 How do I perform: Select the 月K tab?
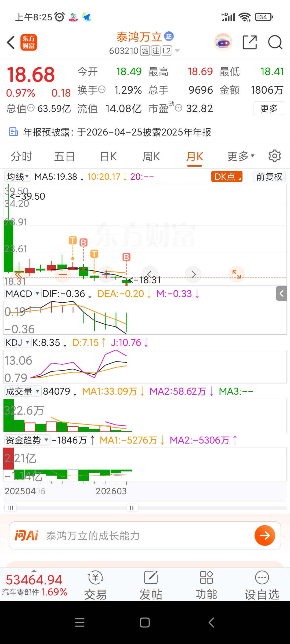(x=195, y=156)
